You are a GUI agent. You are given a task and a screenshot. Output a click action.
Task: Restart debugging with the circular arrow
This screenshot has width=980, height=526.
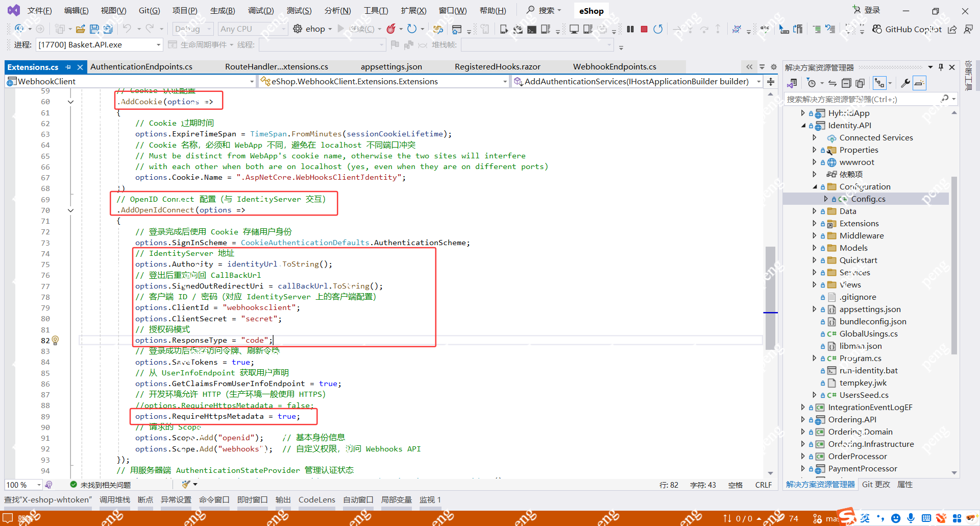pos(658,29)
